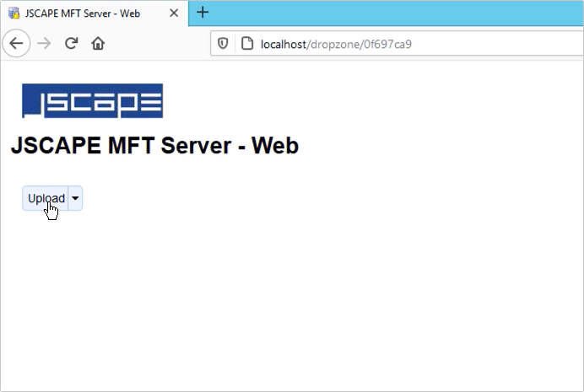This screenshot has width=584, height=392.
Task: Open the browser Home page icon
Action: point(98,43)
